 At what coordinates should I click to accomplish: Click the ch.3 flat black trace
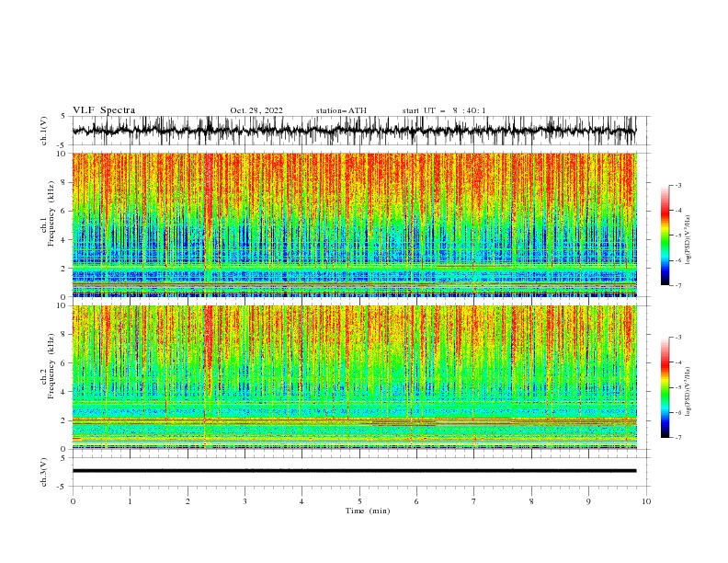coord(354,471)
